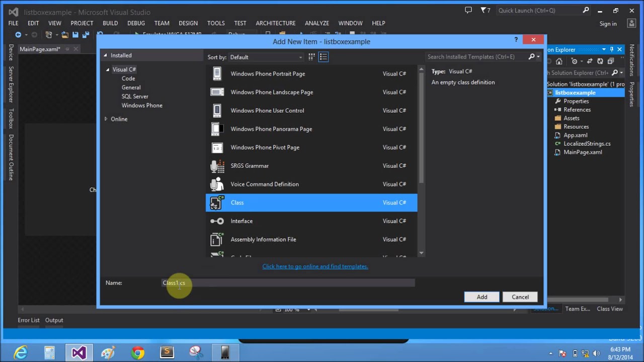
Task: Click the volume speaker icon in system tray
Action: (x=597, y=353)
